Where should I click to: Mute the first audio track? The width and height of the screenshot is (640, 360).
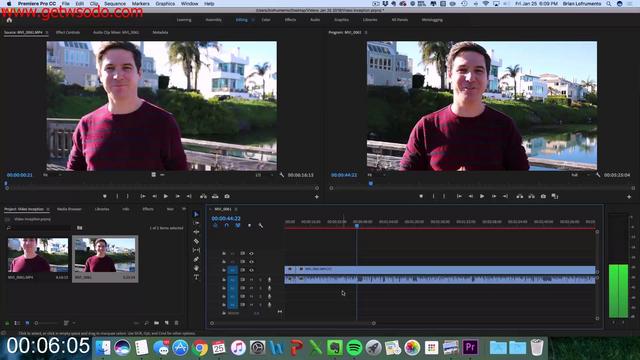251,280
